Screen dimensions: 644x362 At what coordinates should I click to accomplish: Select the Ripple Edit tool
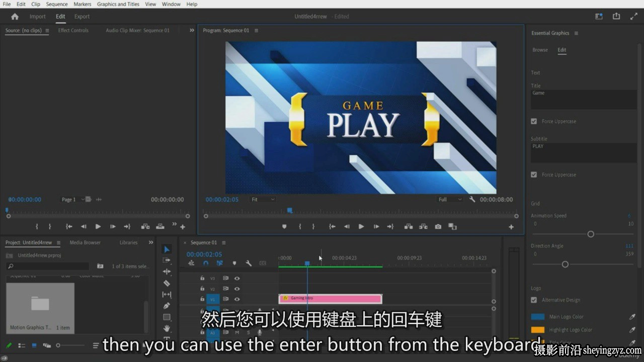point(167,271)
